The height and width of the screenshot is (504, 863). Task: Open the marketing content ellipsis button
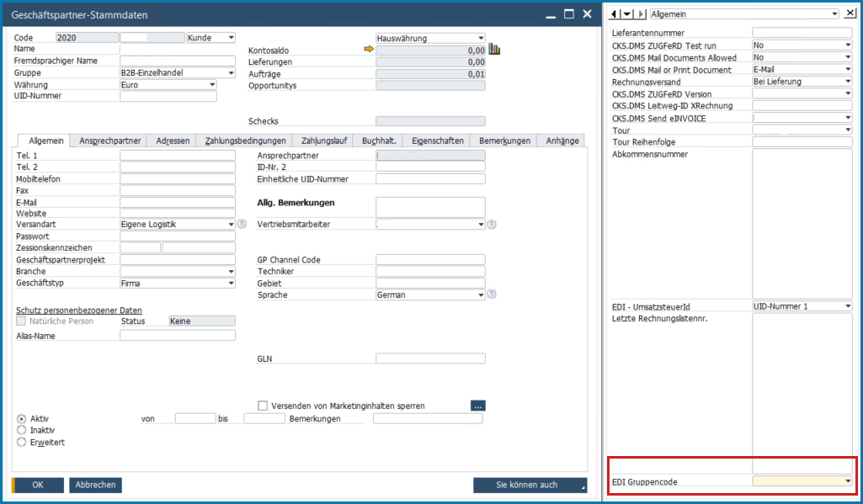point(477,406)
